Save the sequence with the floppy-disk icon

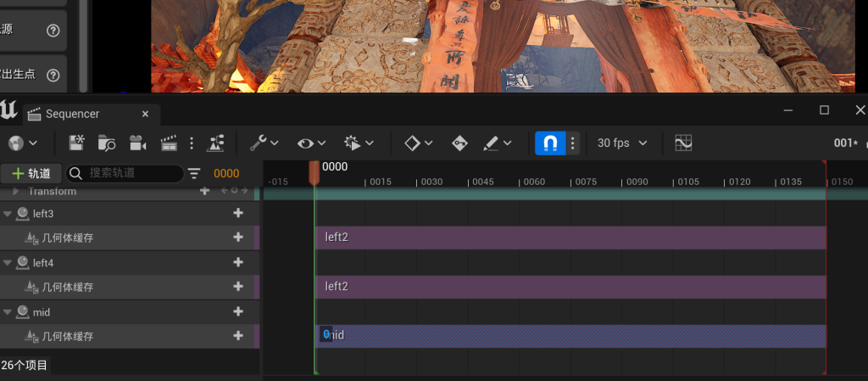[76, 143]
